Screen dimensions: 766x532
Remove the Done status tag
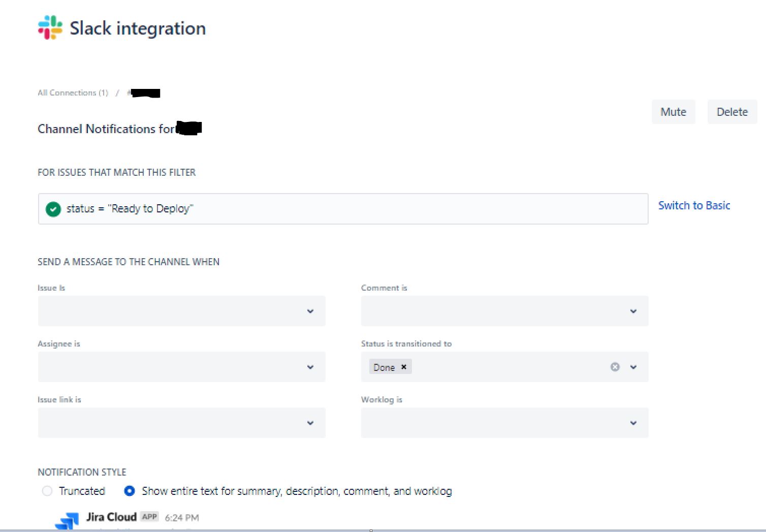tap(404, 367)
